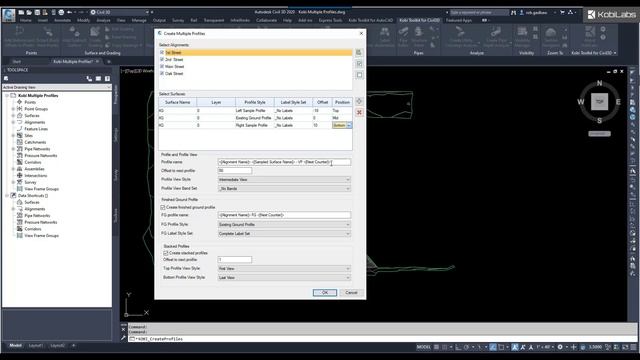Open the Active Drawing View dropdown in Toolspace
This screenshot has width=640, height=360.
pyautogui.click(x=57, y=87)
